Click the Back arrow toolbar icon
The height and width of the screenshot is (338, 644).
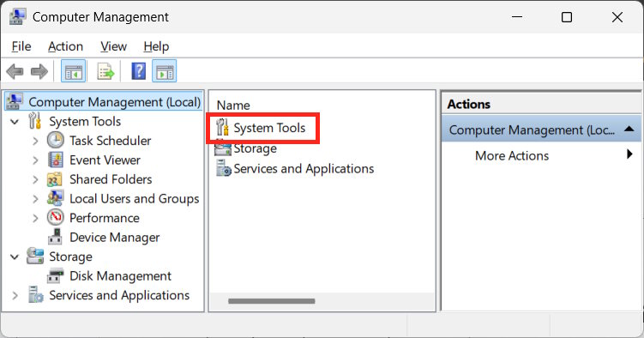(15, 71)
